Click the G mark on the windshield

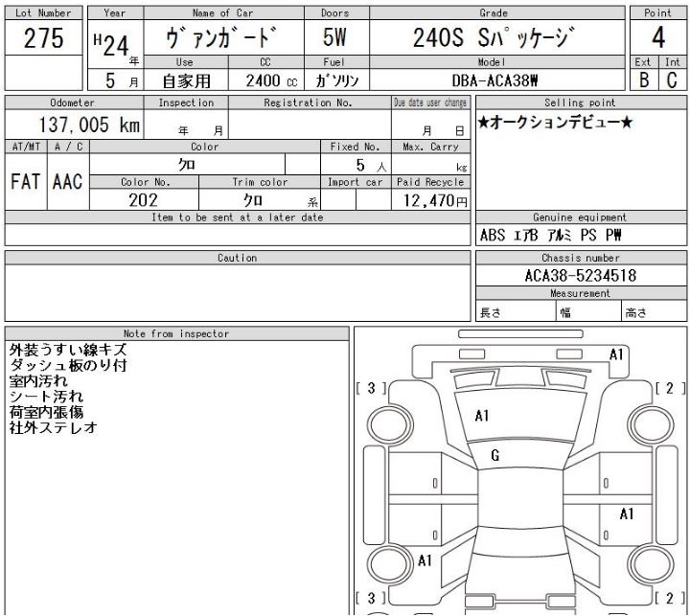(495, 455)
